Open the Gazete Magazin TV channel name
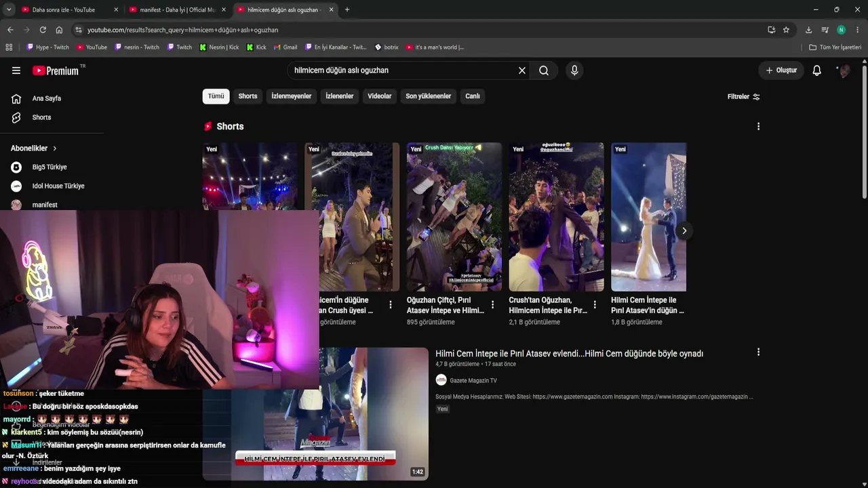This screenshot has width=868, height=488. [473, 381]
